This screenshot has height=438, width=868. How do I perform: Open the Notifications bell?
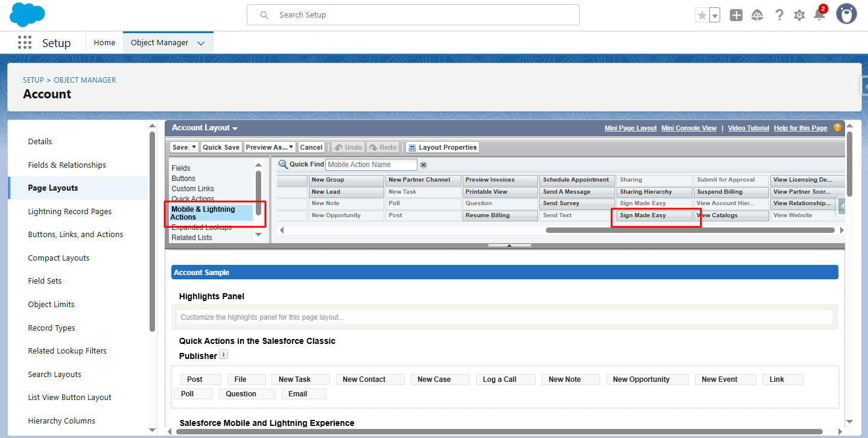pyautogui.click(x=819, y=15)
